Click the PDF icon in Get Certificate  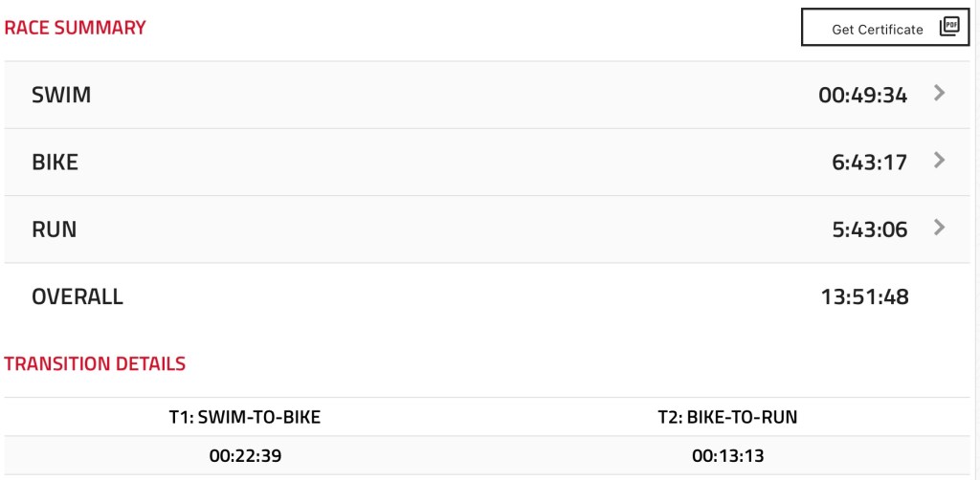click(x=948, y=27)
